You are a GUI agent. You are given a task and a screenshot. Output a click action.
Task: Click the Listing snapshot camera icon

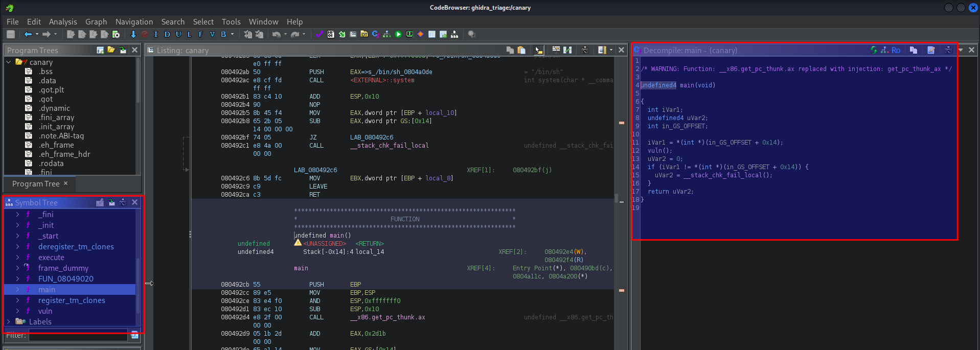(585, 50)
